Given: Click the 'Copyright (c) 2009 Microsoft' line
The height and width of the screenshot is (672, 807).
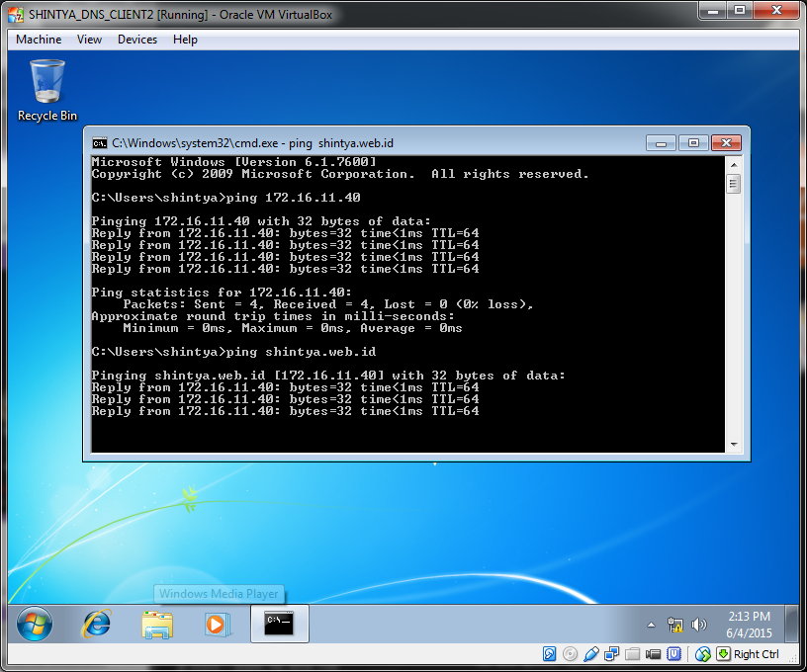Looking at the screenshot, I should [340, 174].
